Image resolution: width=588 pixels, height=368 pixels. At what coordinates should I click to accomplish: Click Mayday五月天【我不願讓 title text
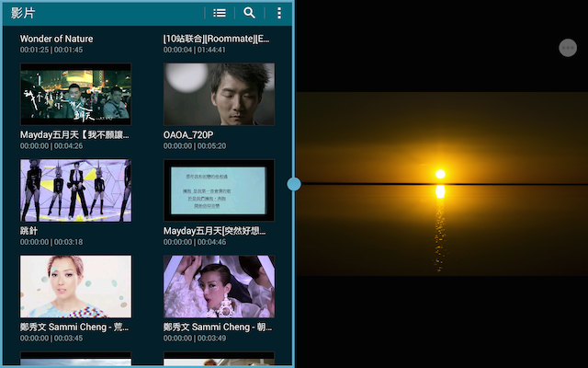(x=74, y=135)
